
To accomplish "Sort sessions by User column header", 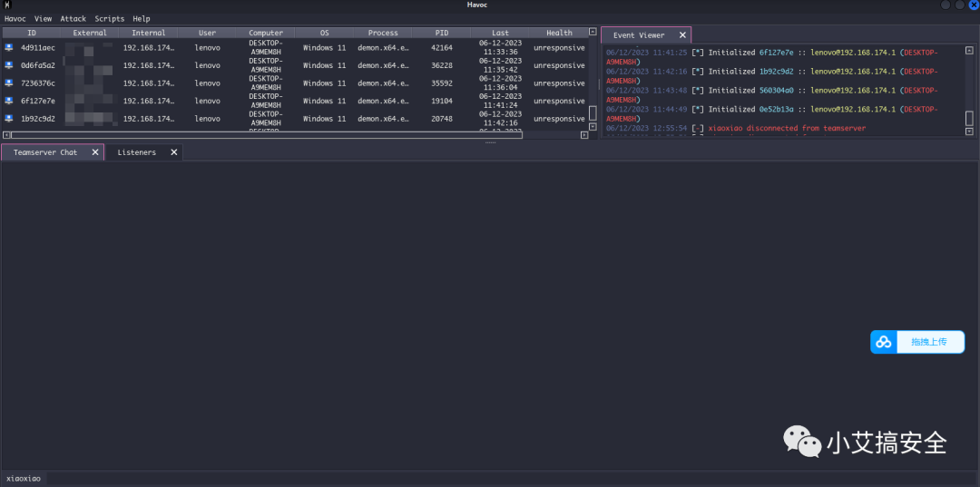I will (x=207, y=33).
